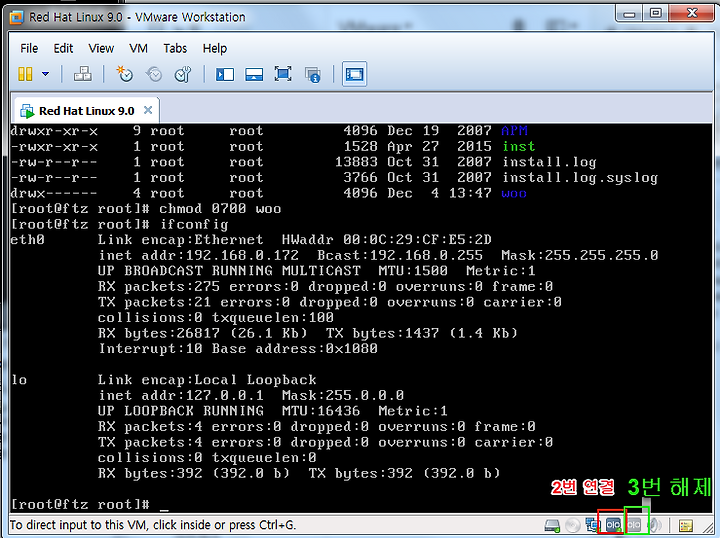Click the greyed-out disconnected device icon
Image resolution: width=720 pixels, height=538 pixels.
pos(634,525)
